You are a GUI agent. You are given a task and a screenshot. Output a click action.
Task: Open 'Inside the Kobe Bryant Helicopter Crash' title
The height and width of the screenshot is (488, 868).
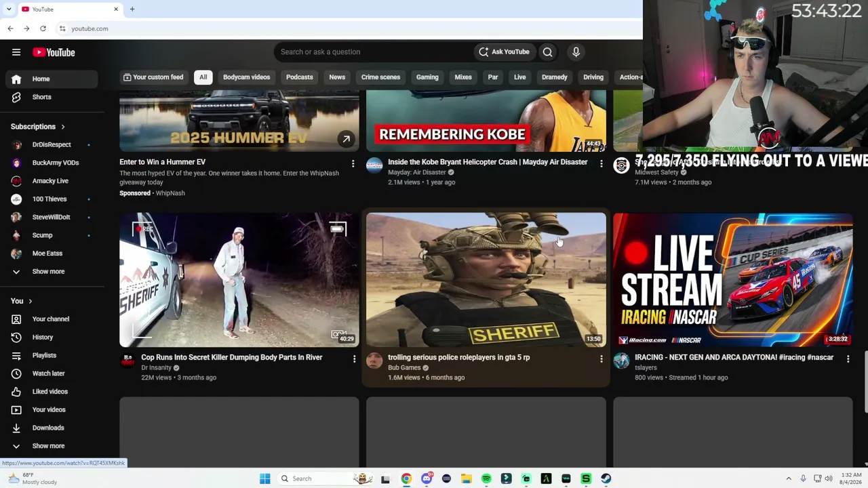pyautogui.click(x=488, y=162)
